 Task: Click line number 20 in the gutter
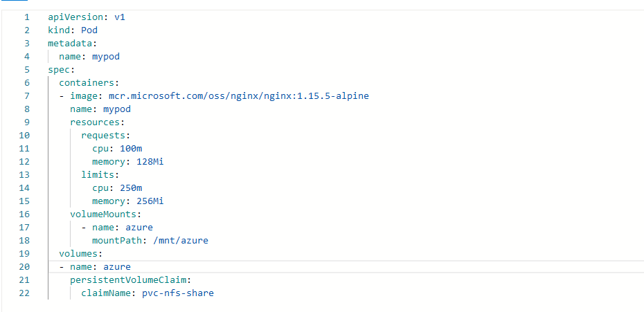(x=24, y=267)
